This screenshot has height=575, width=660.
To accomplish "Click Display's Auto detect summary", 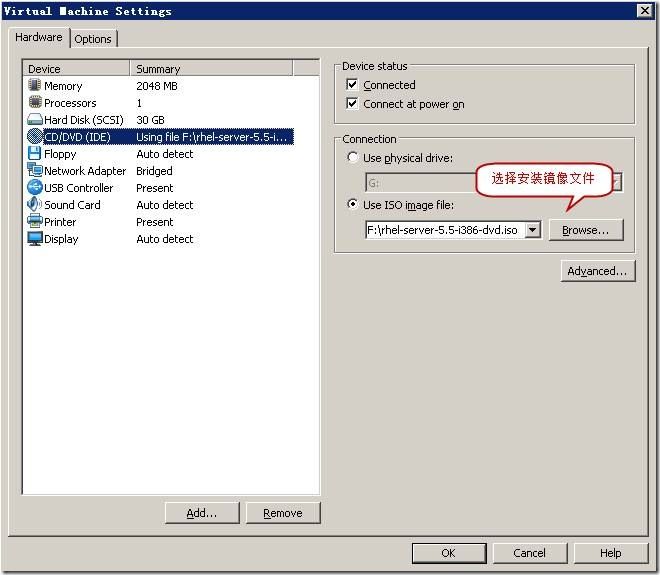I will (165, 239).
